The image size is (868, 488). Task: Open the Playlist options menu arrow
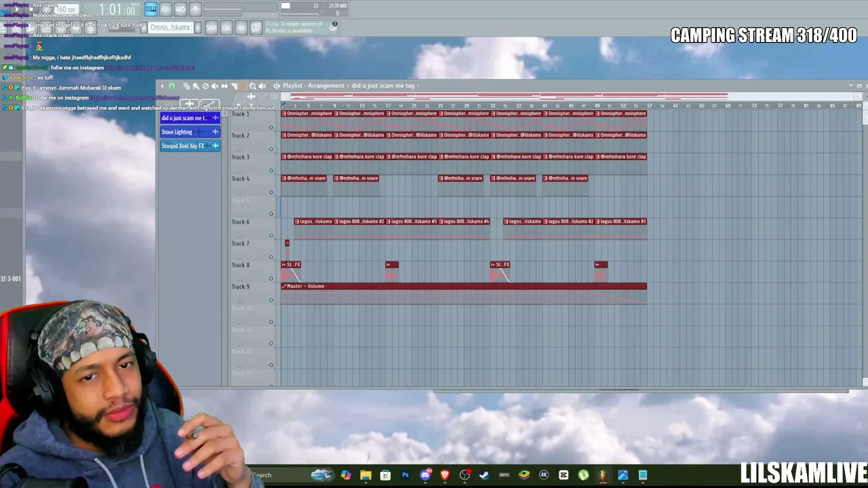[162, 86]
